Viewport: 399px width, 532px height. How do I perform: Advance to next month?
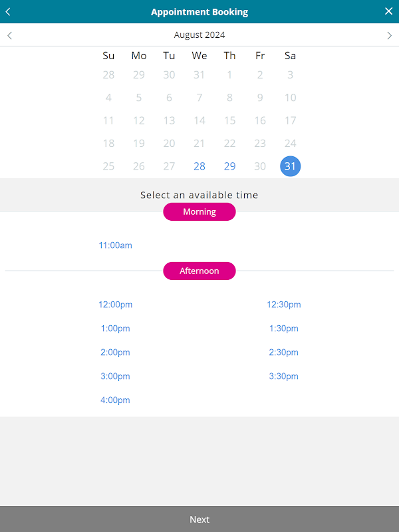pyautogui.click(x=390, y=35)
